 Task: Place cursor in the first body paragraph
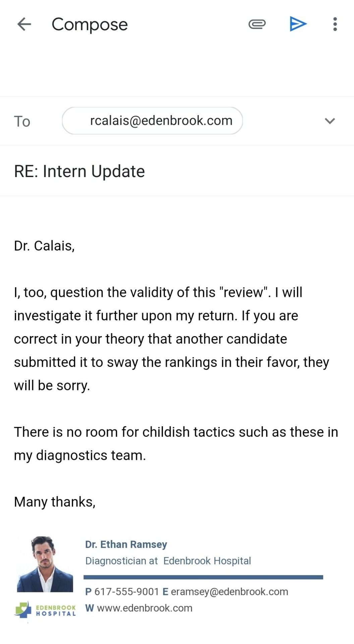(168, 339)
